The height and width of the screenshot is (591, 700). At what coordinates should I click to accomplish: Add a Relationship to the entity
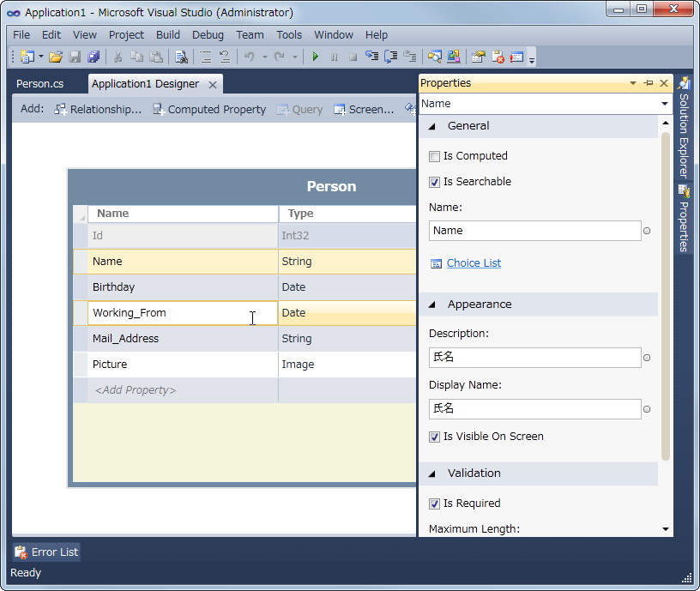98,109
